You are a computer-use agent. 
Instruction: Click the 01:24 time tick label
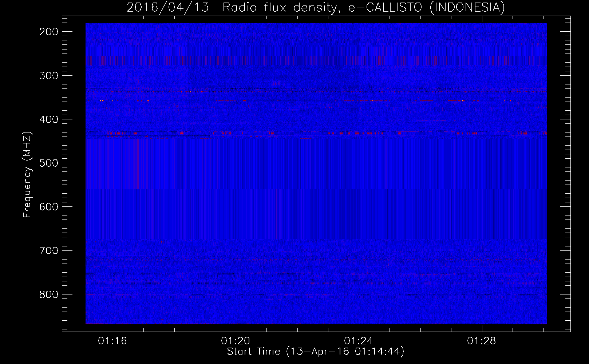coord(359,341)
